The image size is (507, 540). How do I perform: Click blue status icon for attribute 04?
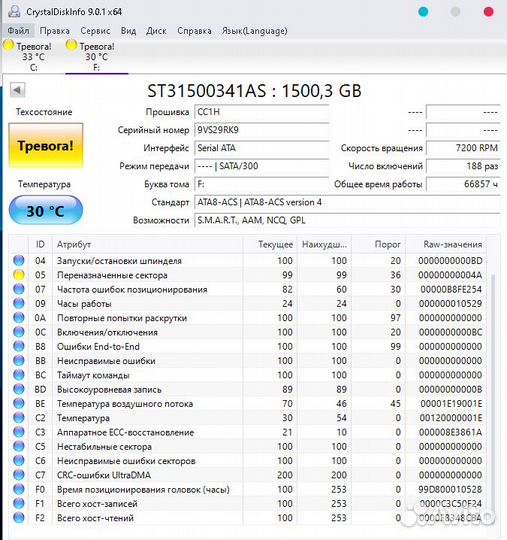click(19, 260)
